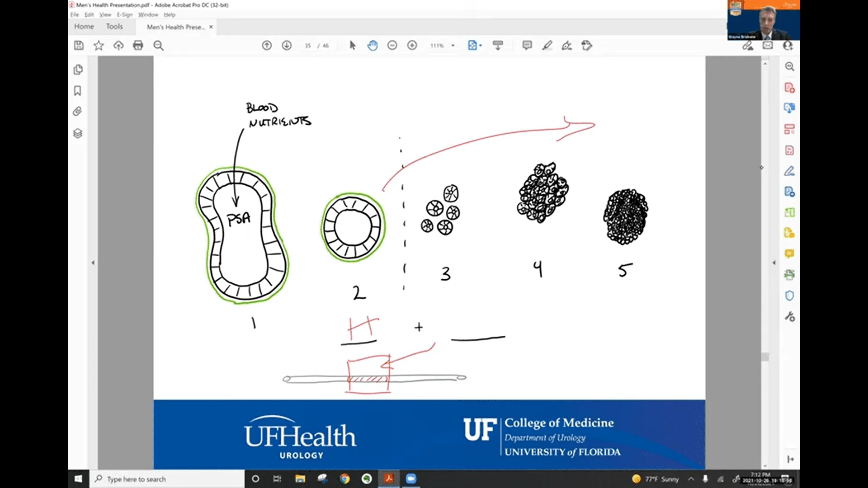Close the Men's Health Presentation tab
Screen dimensions: 868x488
[211, 27]
